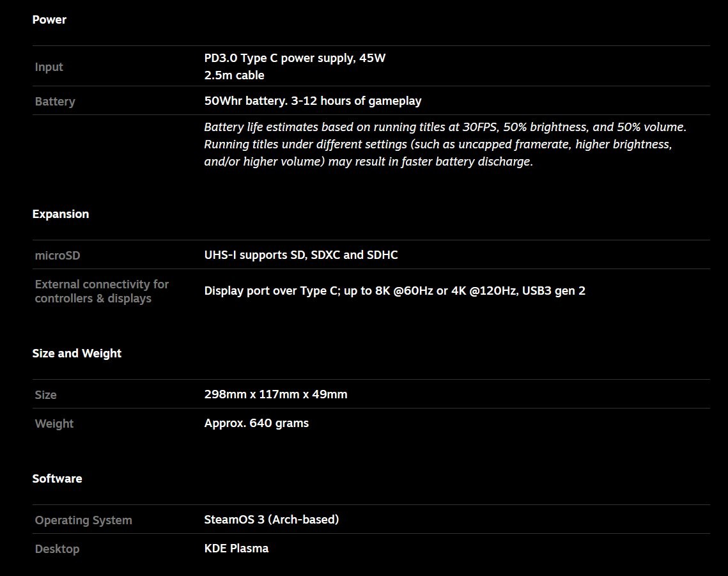Viewport: 728px width, 576px height.
Task: Click the 2.5m cable line
Action: (x=234, y=75)
